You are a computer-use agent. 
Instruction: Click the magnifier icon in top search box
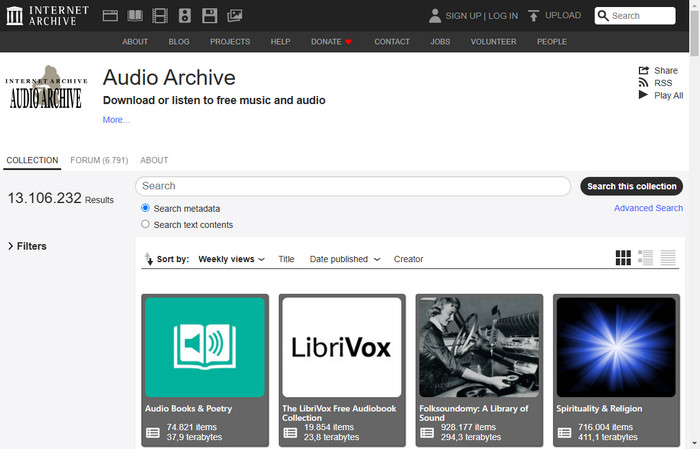[x=603, y=16]
